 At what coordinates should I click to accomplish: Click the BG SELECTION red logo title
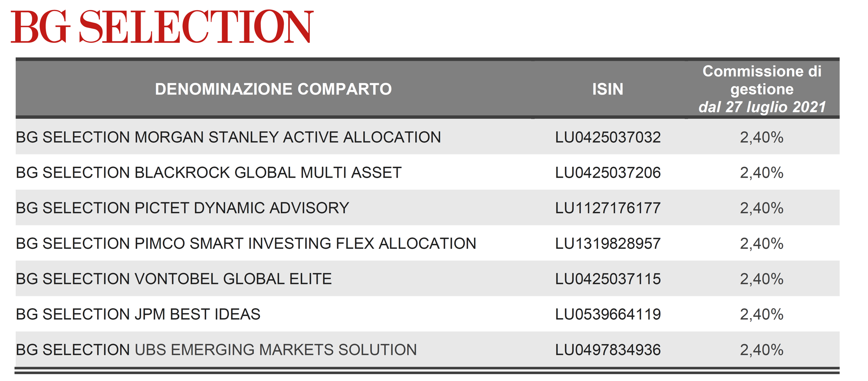pyautogui.click(x=162, y=27)
